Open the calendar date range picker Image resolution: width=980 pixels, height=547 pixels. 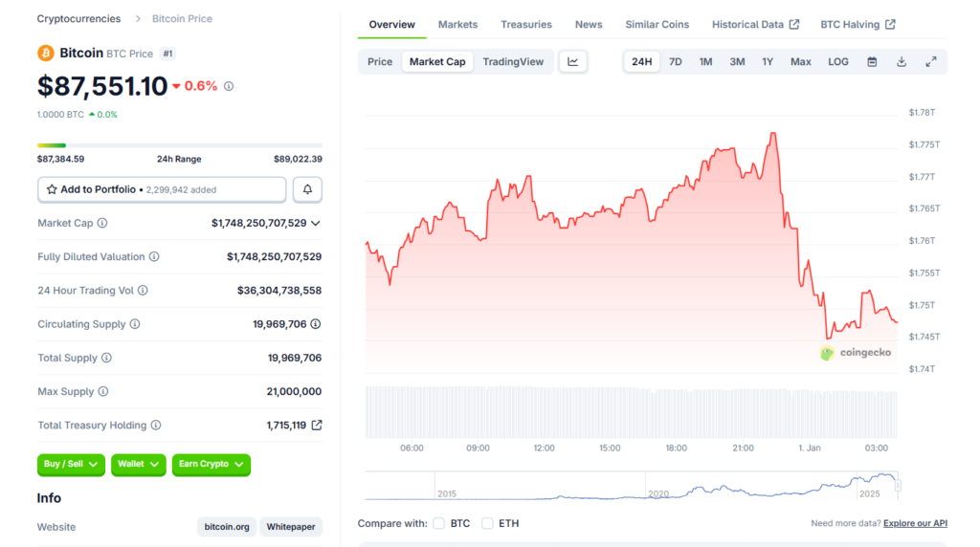[x=872, y=62]
